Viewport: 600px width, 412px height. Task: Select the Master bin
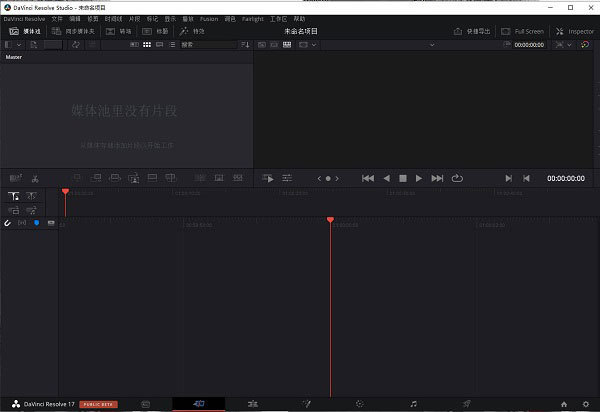14,57
